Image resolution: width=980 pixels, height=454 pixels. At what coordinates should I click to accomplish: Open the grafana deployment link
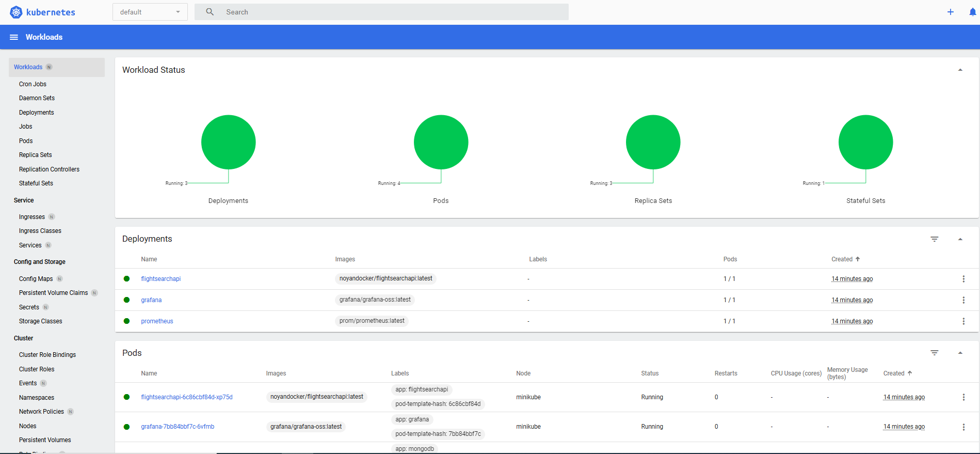point(151,300)
